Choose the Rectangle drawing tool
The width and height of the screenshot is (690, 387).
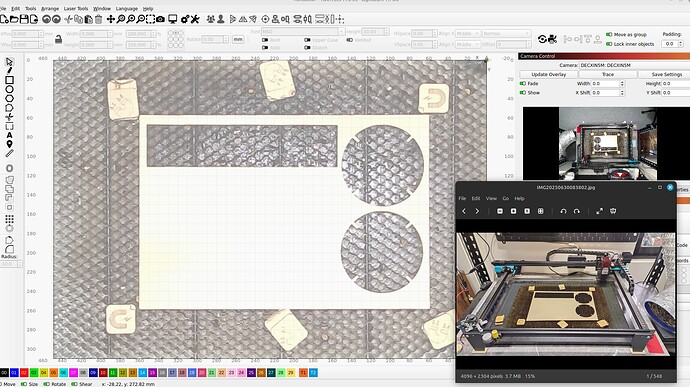pos(9,80)
